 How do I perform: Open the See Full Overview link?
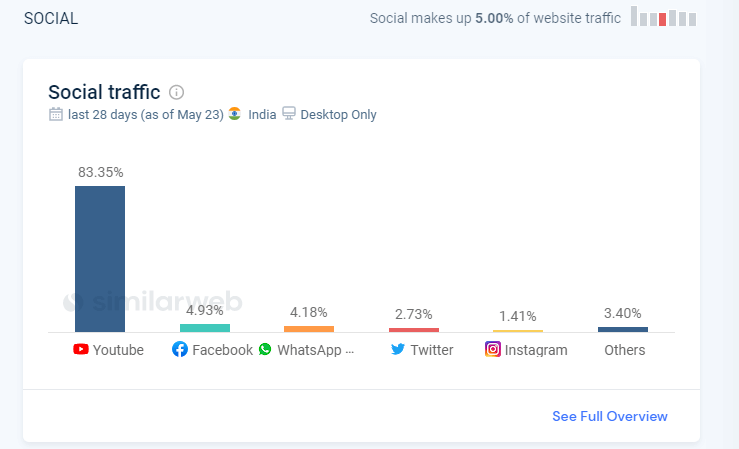pos(610,416)
